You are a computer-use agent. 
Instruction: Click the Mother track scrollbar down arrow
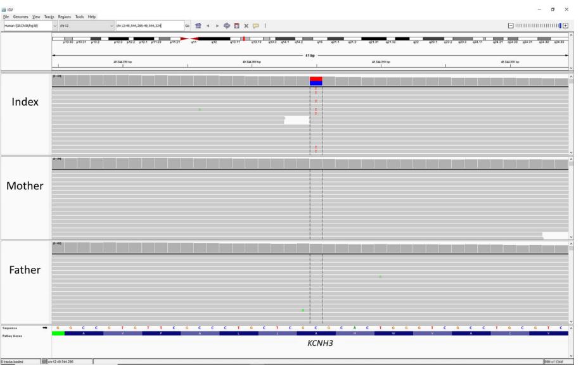pos(571,237)
